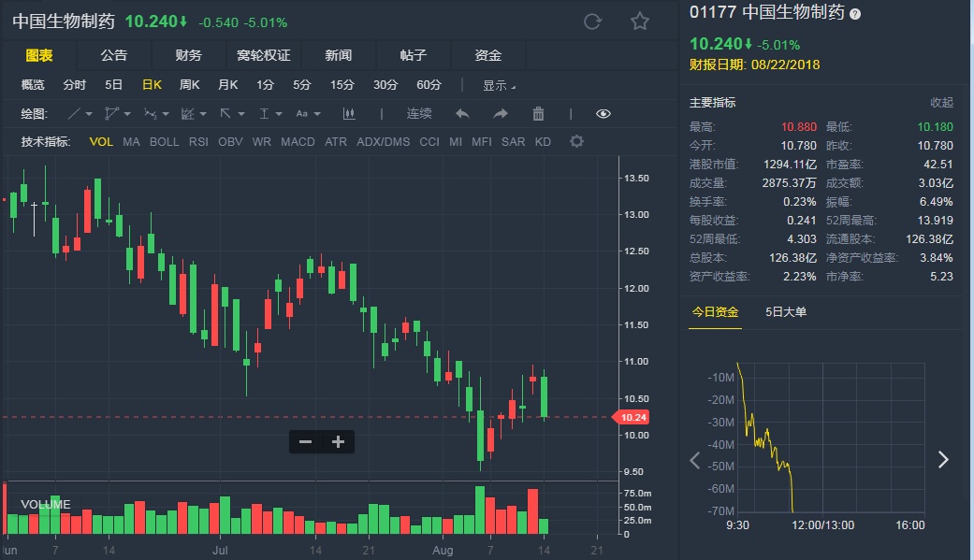Switch to the 公告 announcements tab
This screenshot has width=974, height=560.
click(x=114, y=55)
